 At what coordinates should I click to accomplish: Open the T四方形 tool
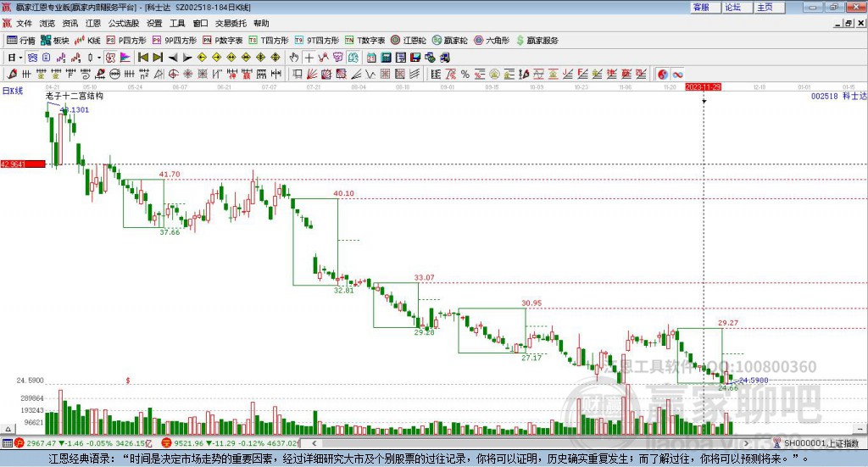(x=269, y=41)
